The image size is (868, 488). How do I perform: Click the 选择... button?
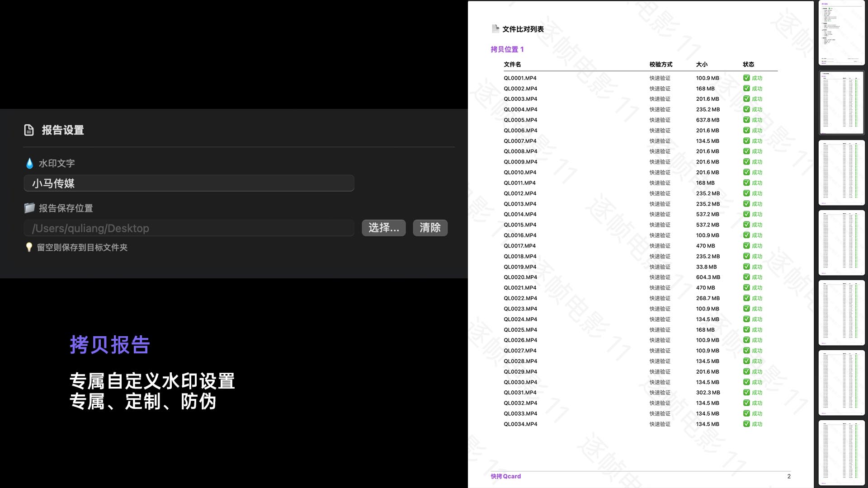pos(383,228)
